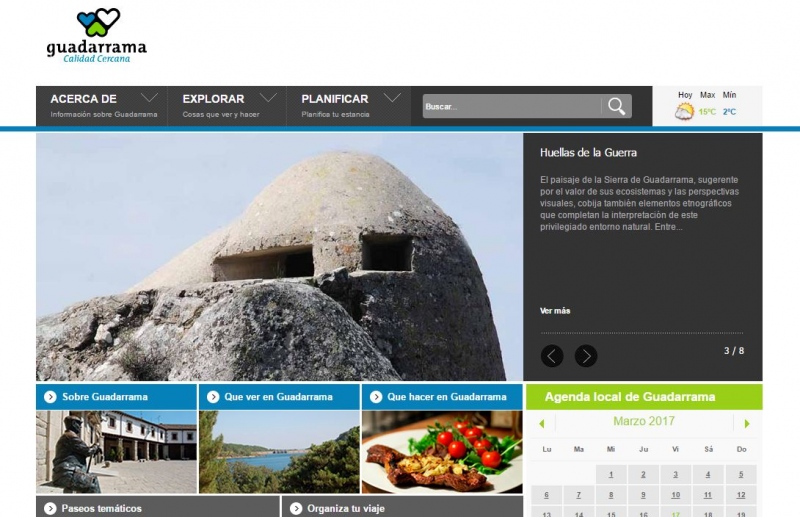
Task: Click the food dish thumbnail image
Action: coord(441,452)
